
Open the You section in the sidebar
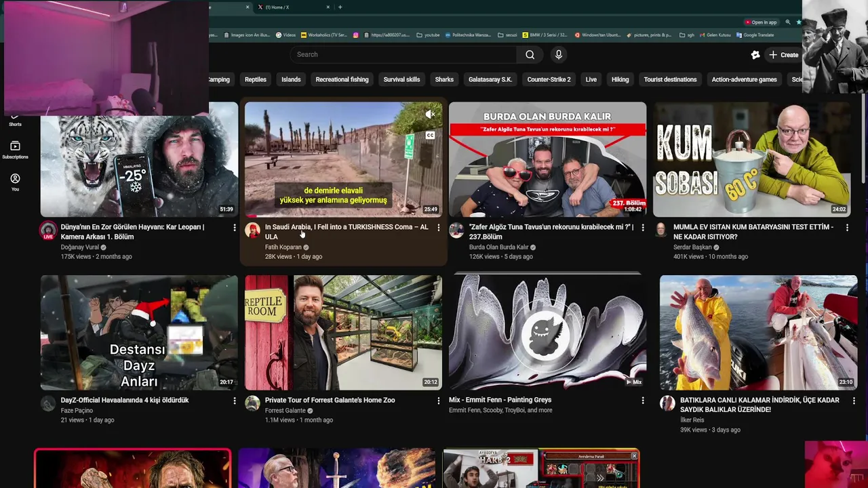pos(15,182)
